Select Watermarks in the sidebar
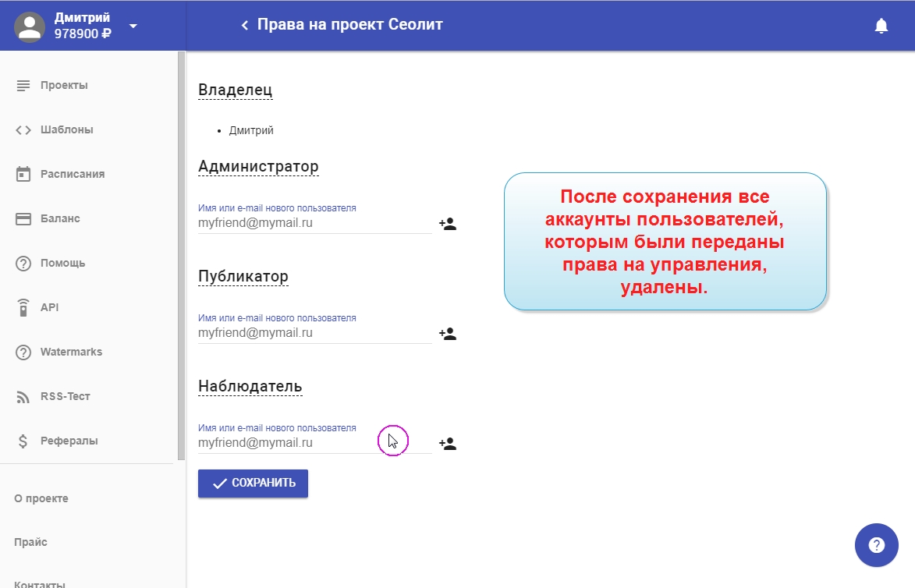Image resolution: width=915 pixels, height=588 pixels. [71, 352]
